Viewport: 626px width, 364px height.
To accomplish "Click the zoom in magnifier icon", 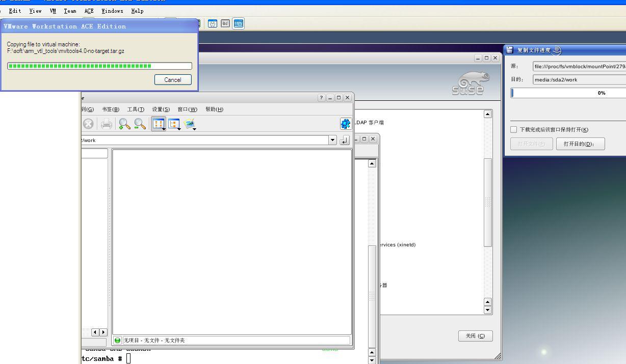I will point(124,124).
